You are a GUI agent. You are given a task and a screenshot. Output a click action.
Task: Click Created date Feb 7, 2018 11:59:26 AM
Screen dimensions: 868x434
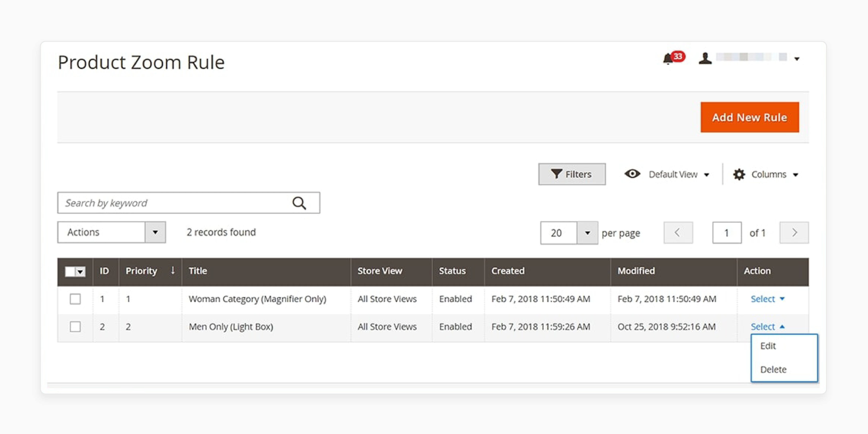point(541,326)
